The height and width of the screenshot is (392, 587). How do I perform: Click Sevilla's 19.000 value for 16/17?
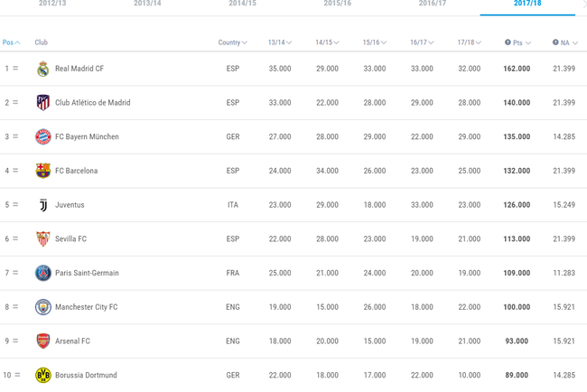(422, 238)
